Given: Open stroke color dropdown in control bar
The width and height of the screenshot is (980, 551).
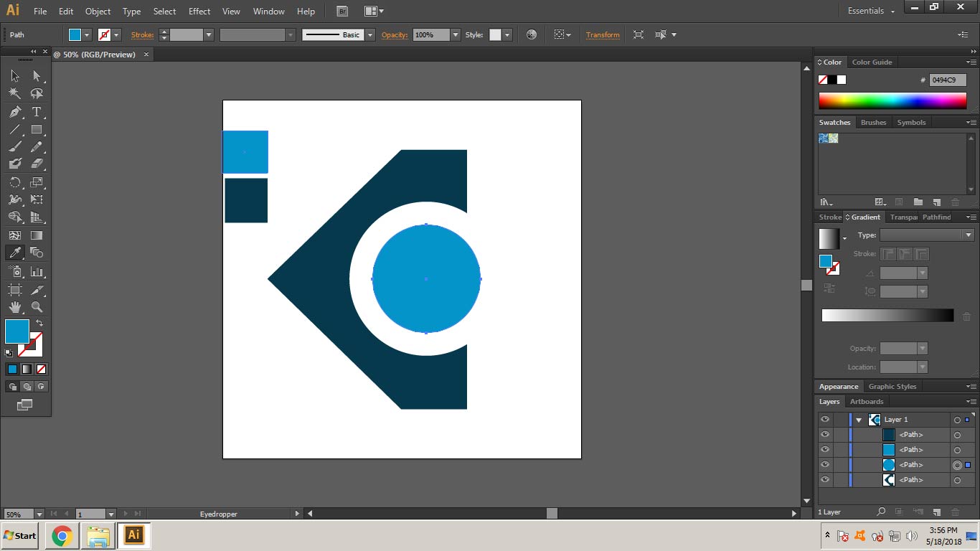Looking at the screenshot, I should coord(116,34).
